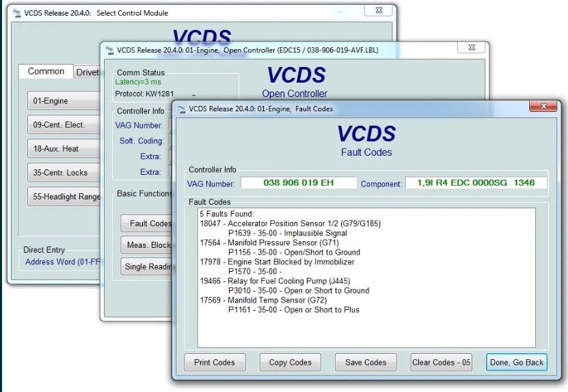Close the Open Controller window
This screenshot has width=568, height=392.
472,47
